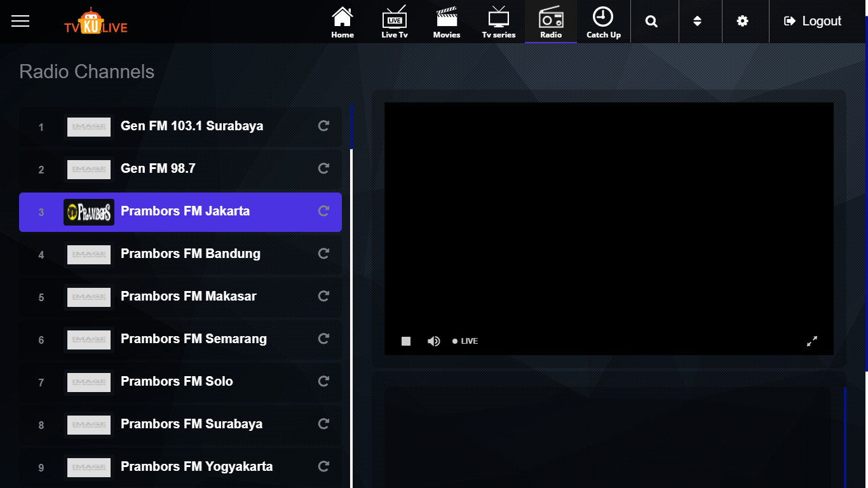Reload Gen FM 103.1 Surabaya stream

[x=323, y=126]
